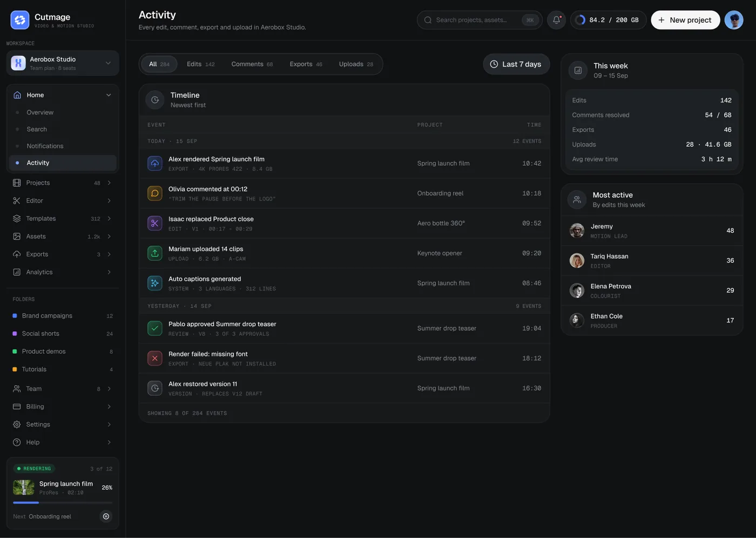Expand the Exports section chevron
The image size is (756, 538).
pyautogui.click(x=109, y=254)
